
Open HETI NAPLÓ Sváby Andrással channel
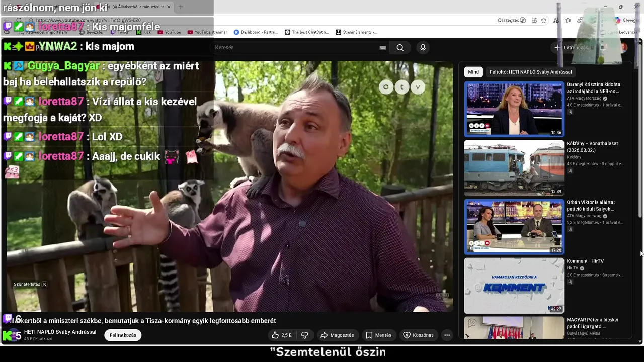(60, 332)
